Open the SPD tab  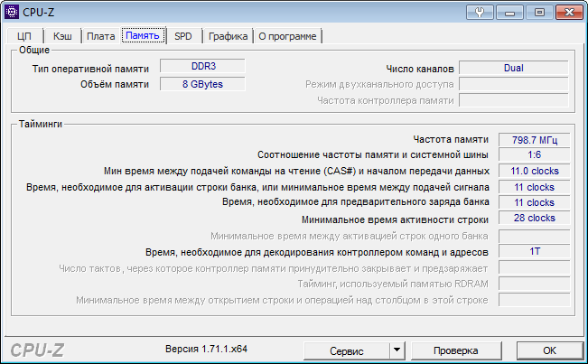[183, 36]
